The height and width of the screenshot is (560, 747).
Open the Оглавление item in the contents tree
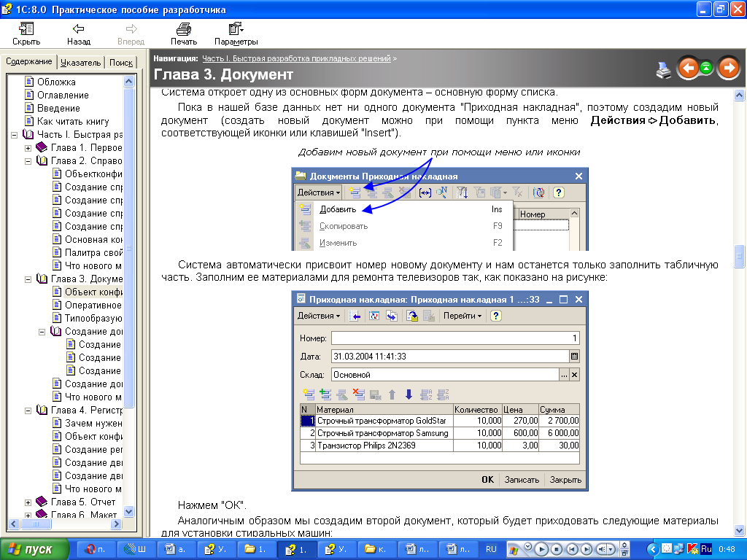click(62, 96)
